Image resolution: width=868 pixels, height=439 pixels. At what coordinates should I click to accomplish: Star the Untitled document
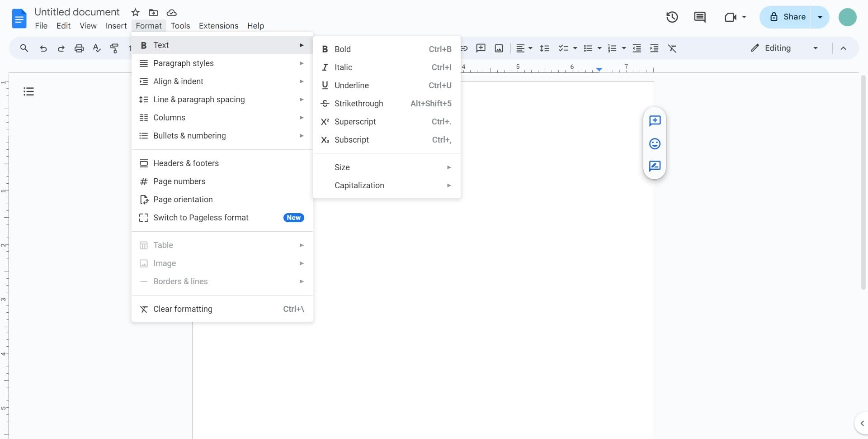135,13
